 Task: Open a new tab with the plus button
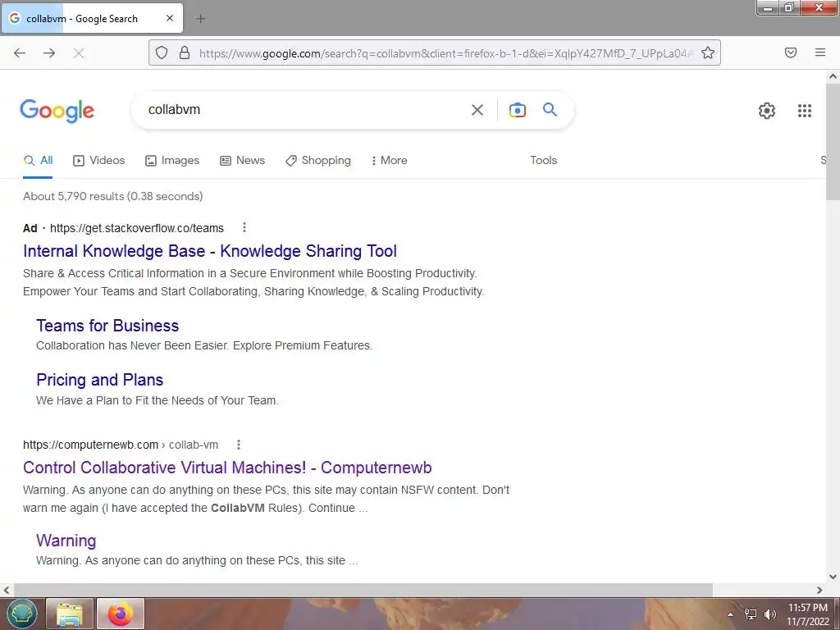click(200, 19)
